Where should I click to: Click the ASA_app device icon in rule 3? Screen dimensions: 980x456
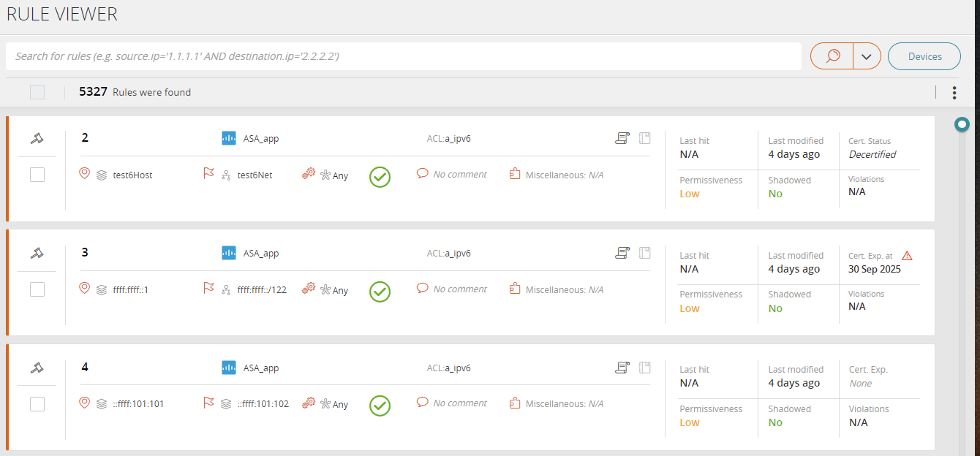(229, 253)
